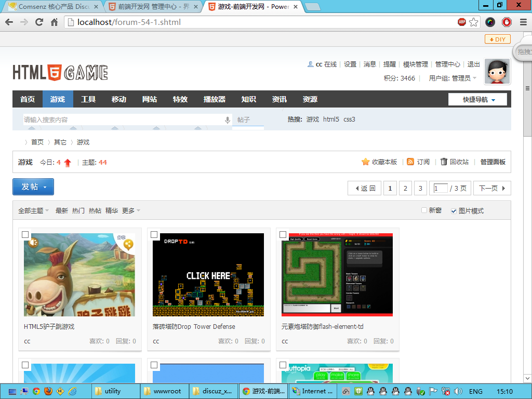Filter posts by 精华

112,211
